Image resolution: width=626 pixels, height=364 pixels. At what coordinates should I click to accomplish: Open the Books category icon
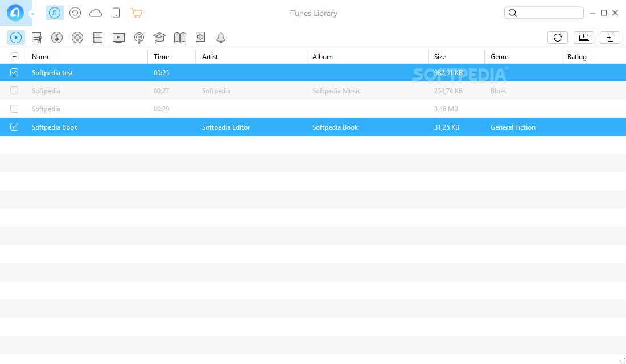click(x=180, y=38)
